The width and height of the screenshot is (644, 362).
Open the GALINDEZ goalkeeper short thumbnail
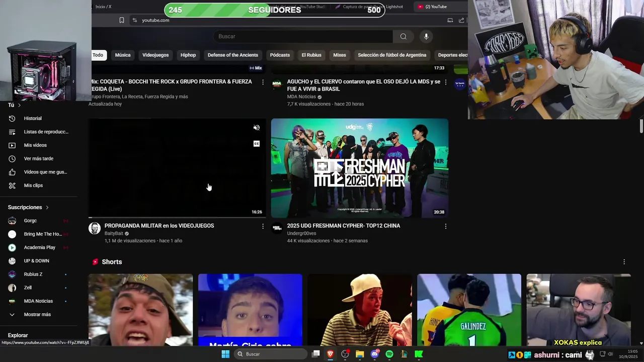click(x=469, y=310)
